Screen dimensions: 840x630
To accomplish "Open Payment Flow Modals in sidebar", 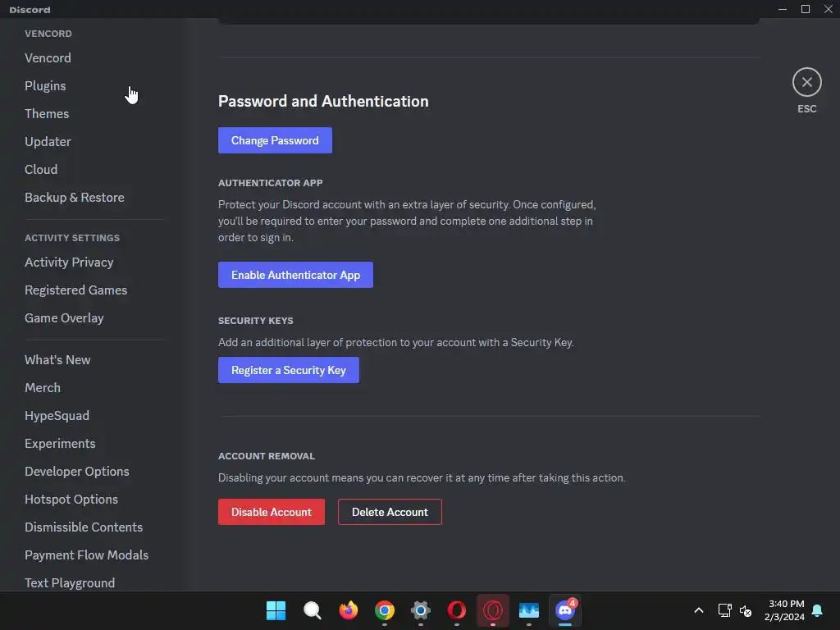I will [87, 555].
